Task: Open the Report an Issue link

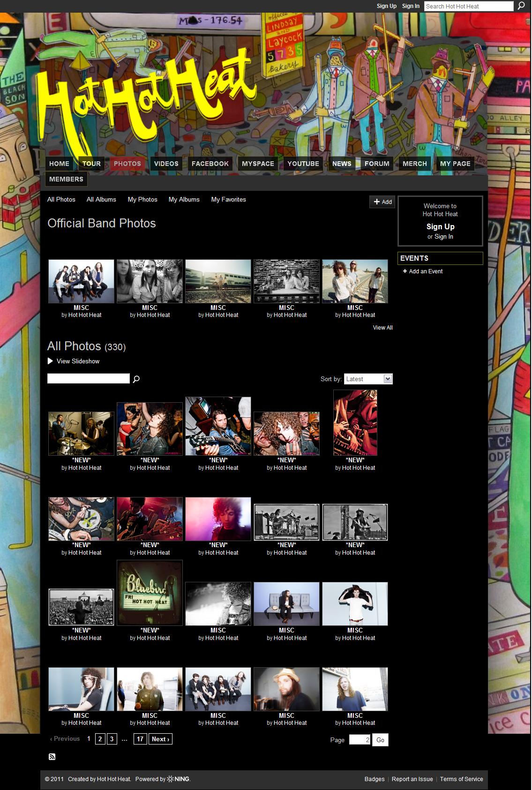Action: pyautogui.click(x=412, y=779)
